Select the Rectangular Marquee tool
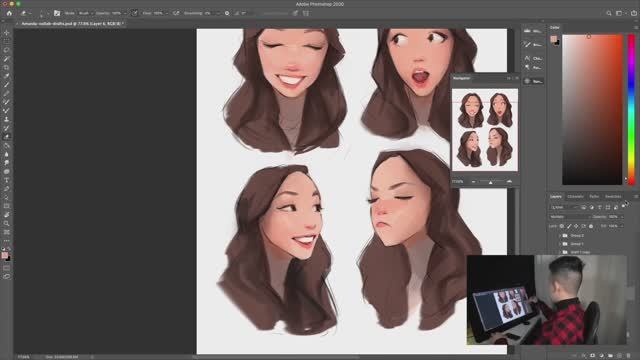The width and height of the screenshot is (640, 360). pos(6,41)
